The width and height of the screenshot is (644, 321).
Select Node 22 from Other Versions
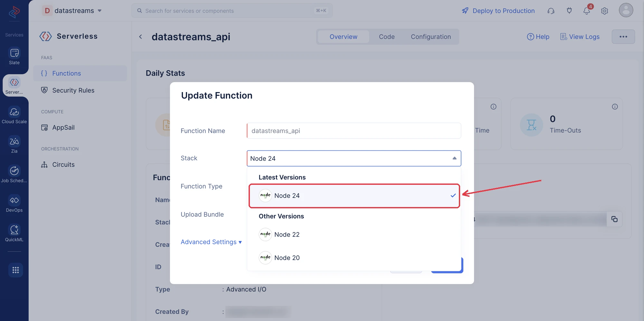pyautogui.click(x=354, y=235)
